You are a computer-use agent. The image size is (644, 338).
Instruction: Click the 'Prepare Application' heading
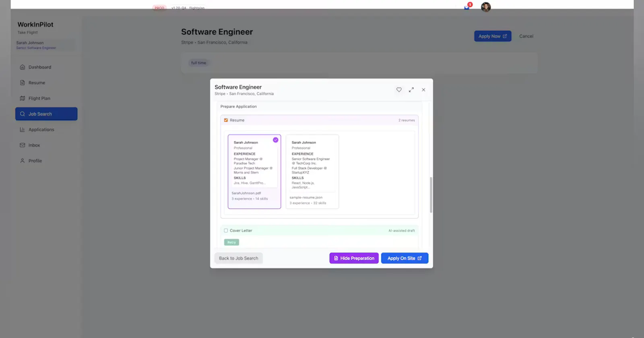point(238,106)
